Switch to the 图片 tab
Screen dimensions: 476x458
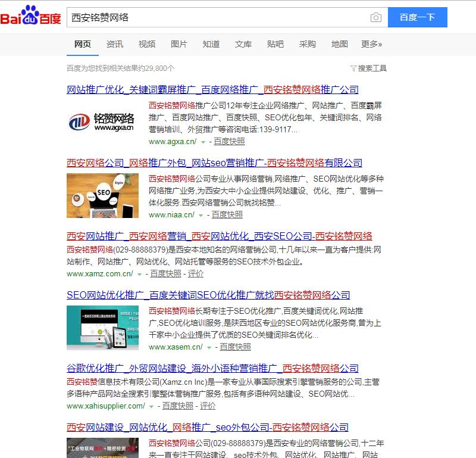click(179, 44)
